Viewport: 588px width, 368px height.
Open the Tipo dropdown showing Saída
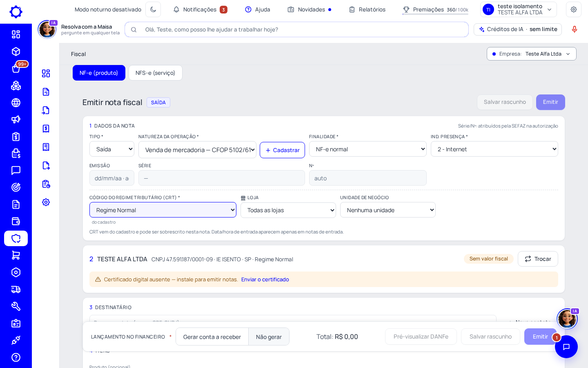pyautogui.click(x=112, y=149)
